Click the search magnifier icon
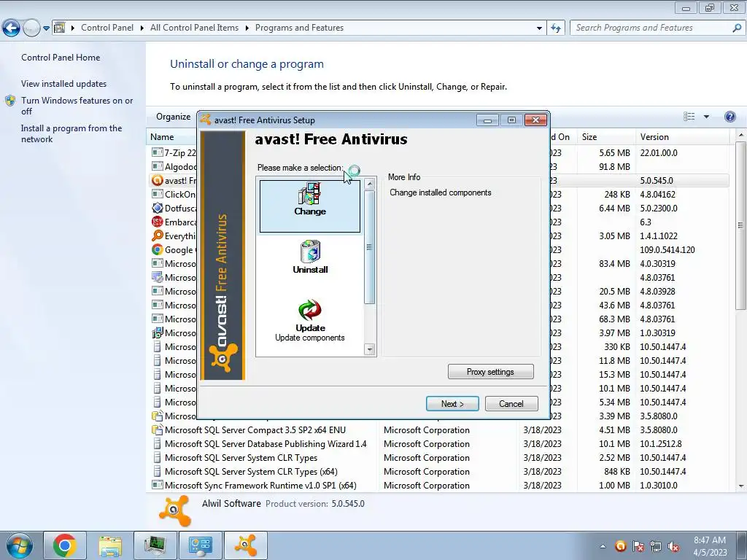This screenshot has height=560, width=747. (x=737, y=28)
